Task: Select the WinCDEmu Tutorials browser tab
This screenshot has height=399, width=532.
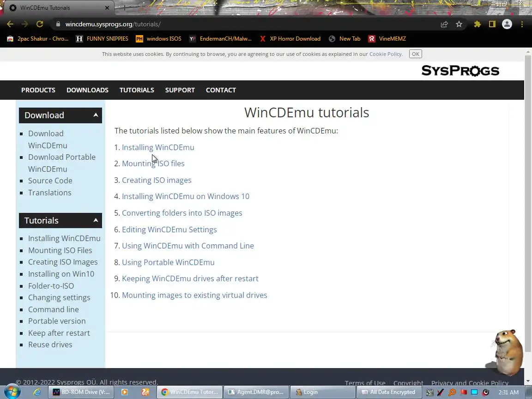Action: 58,7
